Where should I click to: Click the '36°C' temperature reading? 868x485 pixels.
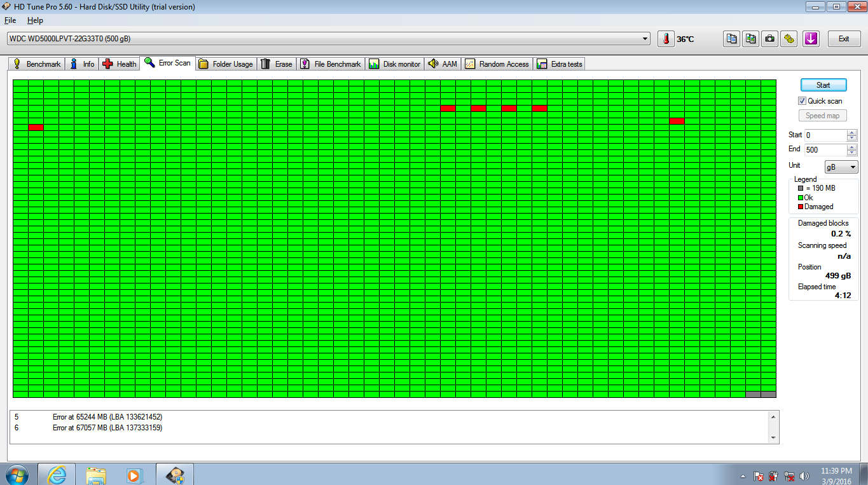click(x=685, y=39)
